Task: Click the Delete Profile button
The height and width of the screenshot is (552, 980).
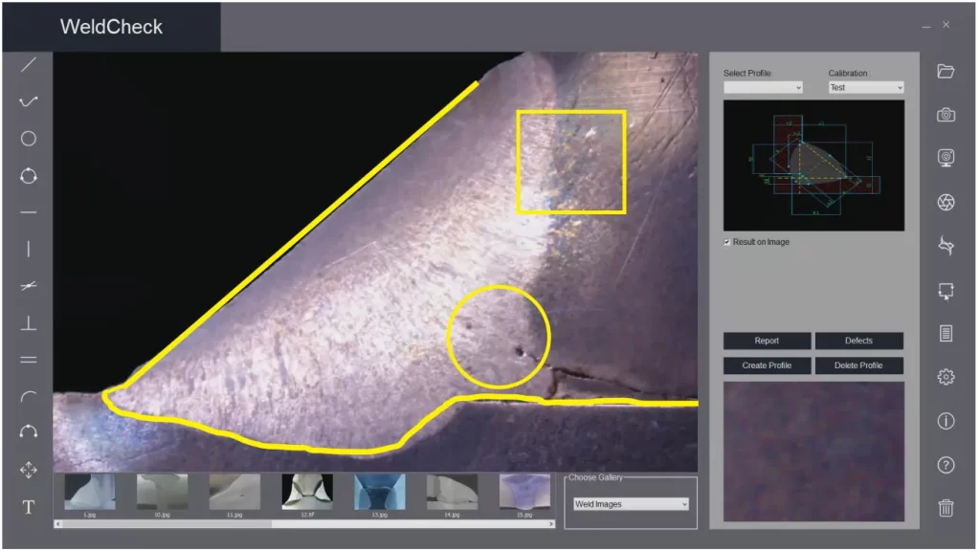Action: [x=858, y=365]
